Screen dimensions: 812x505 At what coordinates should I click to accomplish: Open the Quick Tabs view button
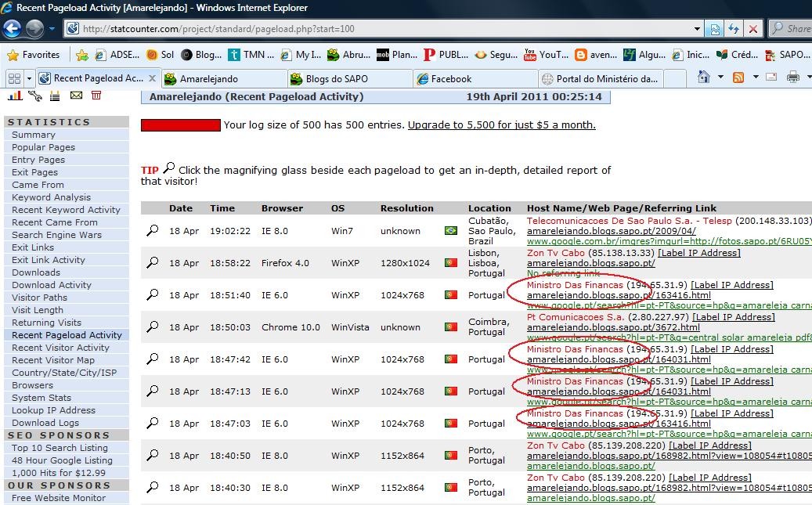(15, 79)
